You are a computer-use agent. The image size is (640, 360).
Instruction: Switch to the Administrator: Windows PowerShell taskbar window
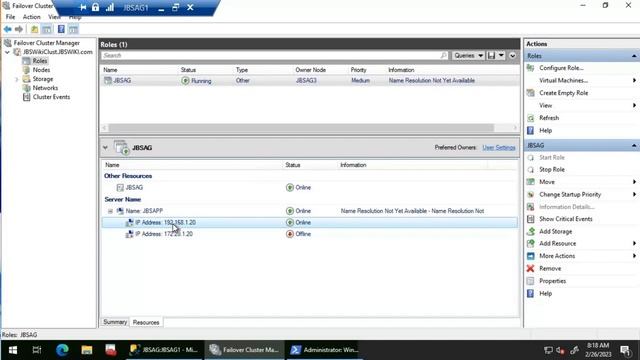[x=324, y=350]
